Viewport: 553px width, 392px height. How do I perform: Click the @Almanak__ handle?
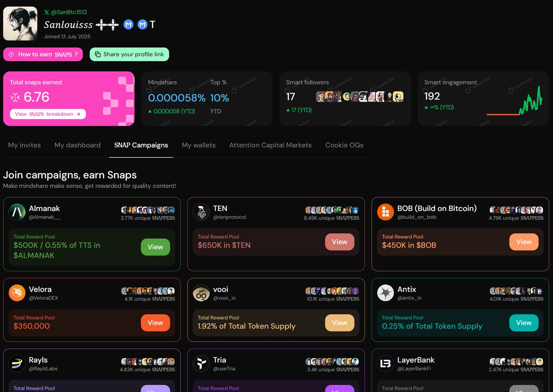pos(45,217)
